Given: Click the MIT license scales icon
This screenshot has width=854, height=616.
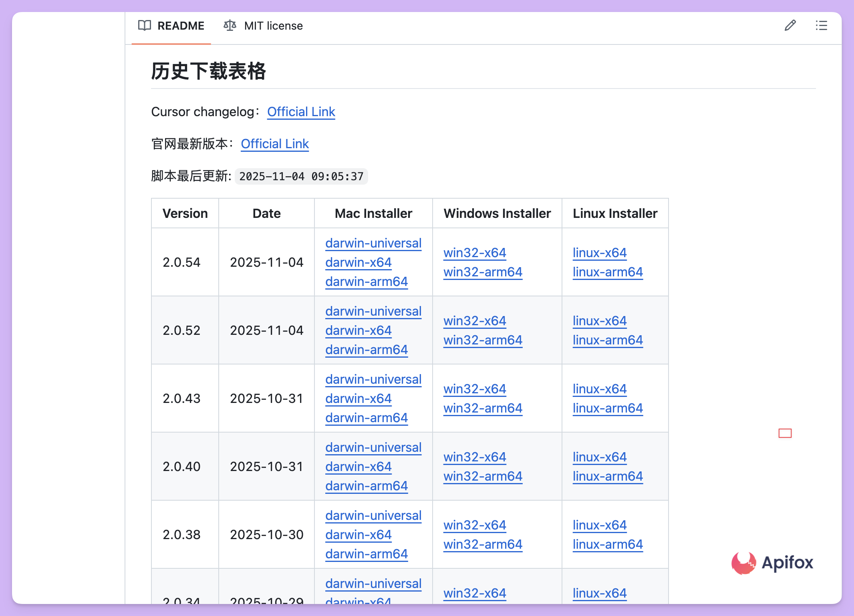Looking at the screenshot, I should [x=230, y=26].
